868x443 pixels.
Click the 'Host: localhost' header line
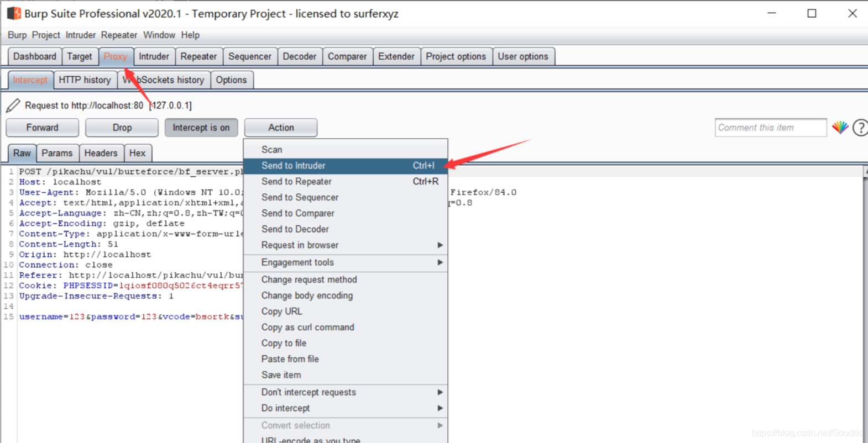point(60,182)
